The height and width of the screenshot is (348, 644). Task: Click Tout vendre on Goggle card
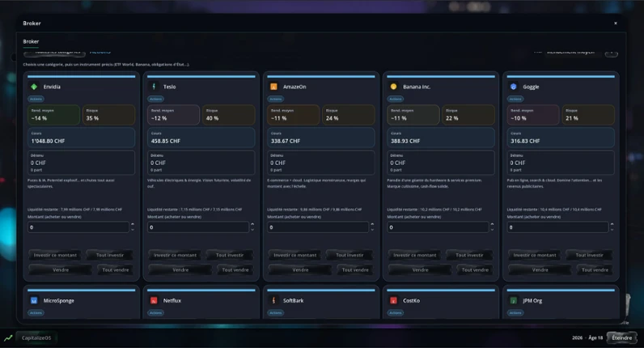(x=595, y=270)
